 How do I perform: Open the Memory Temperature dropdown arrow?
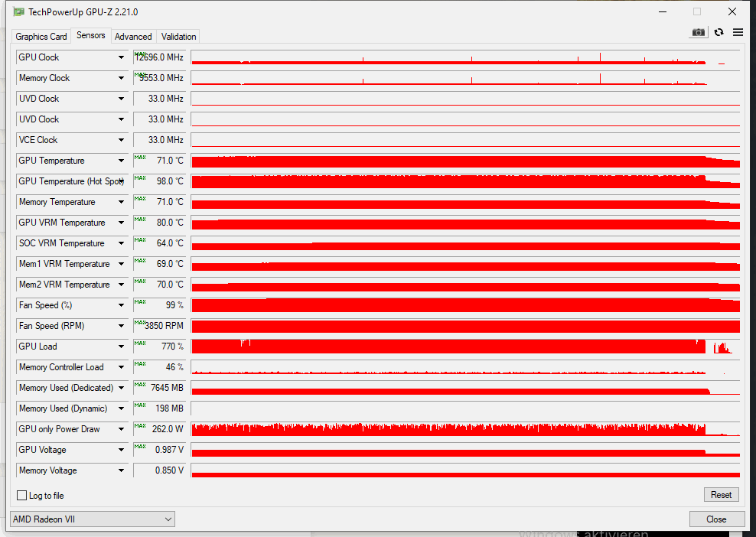(x=121, y=202)
